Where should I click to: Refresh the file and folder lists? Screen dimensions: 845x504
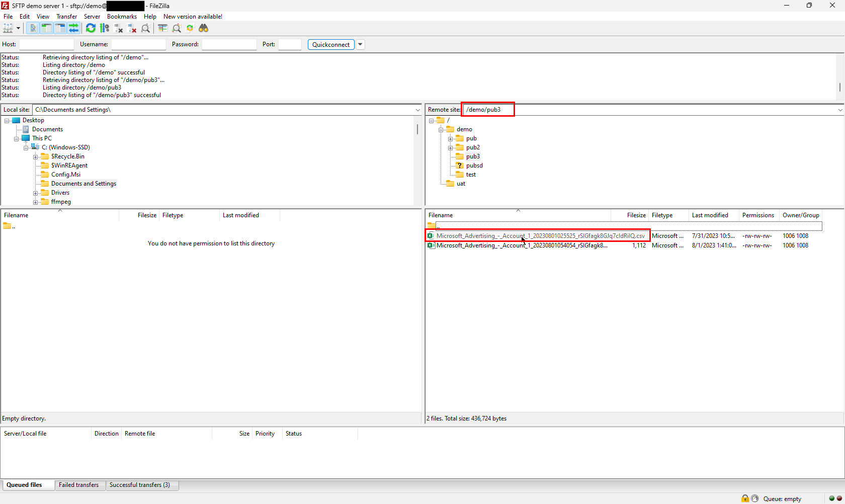(91, 28)
